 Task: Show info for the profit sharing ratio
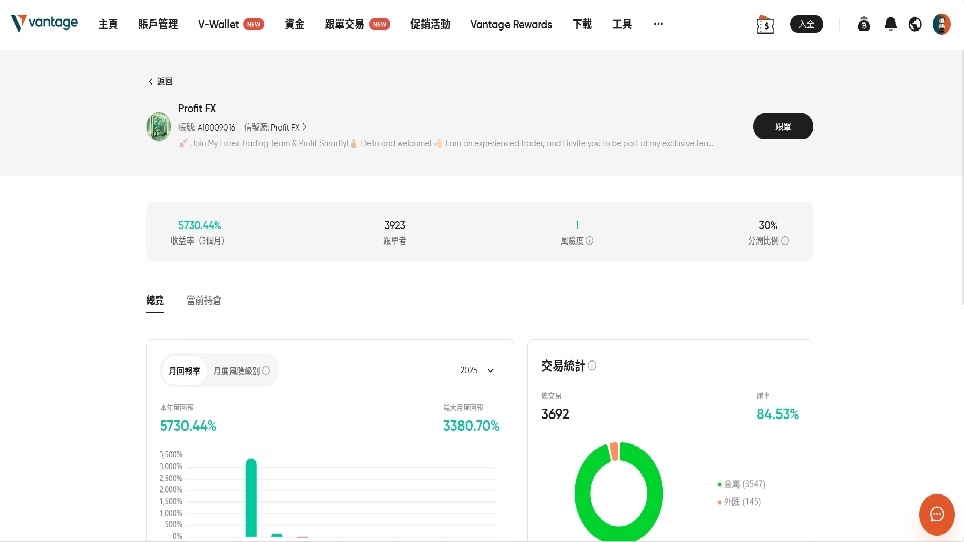pyautogui.click(x=784, y=240)
